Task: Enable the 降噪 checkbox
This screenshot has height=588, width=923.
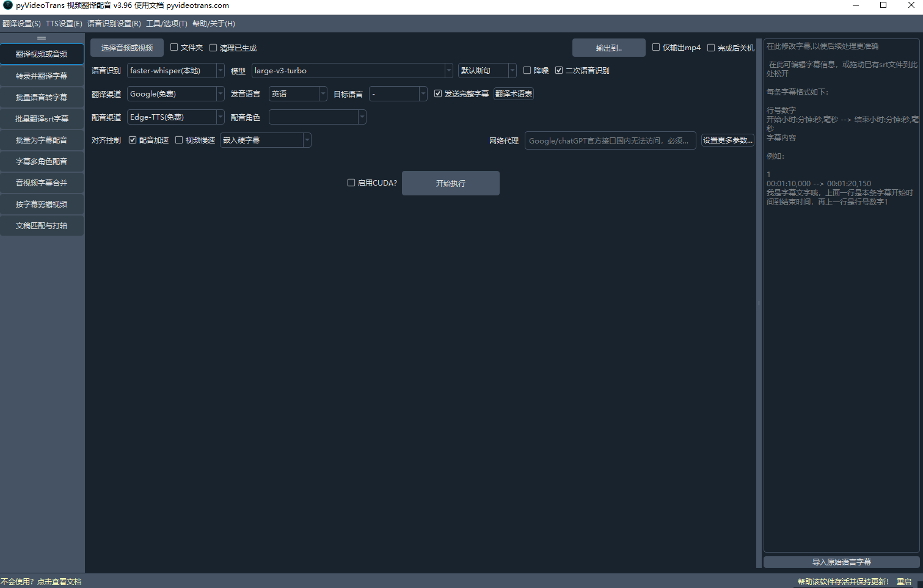Action: [x=527, y=71]
